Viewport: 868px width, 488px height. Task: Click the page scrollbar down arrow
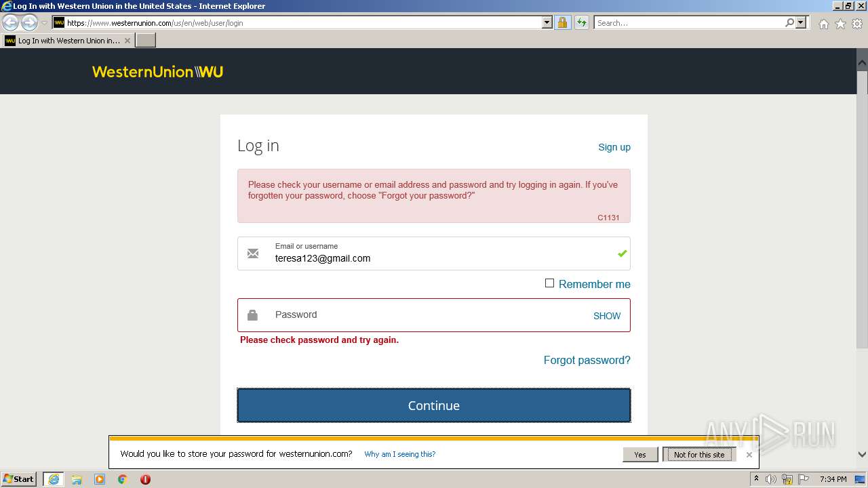click(x=862, y=455)
